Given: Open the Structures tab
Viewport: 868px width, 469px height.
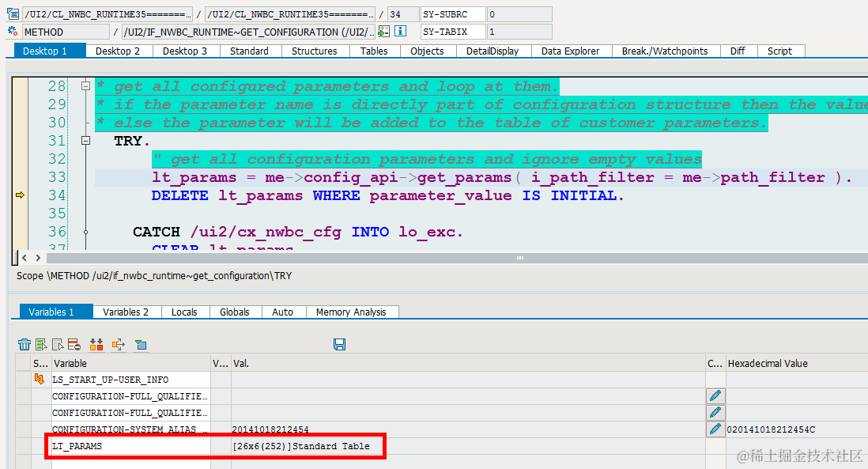Looking at the screenshot, I should click(x=315, y=51).
